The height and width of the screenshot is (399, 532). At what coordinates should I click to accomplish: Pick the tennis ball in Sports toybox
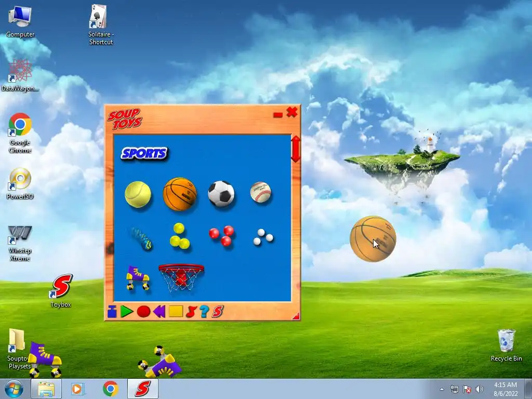(138, 194)
